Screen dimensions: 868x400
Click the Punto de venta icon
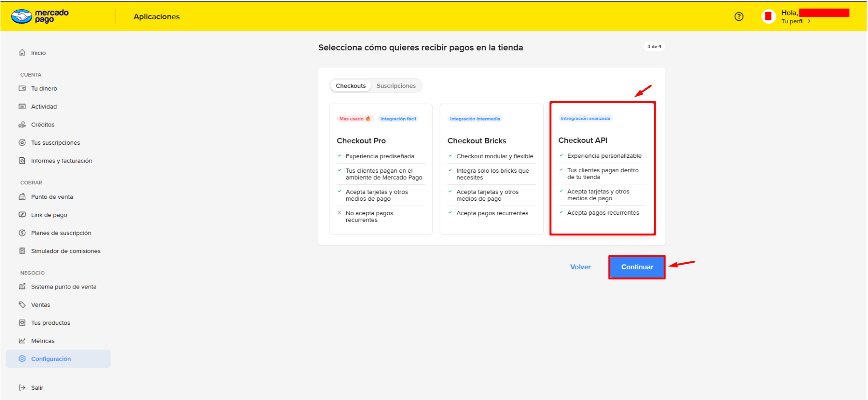click(22, 197)
